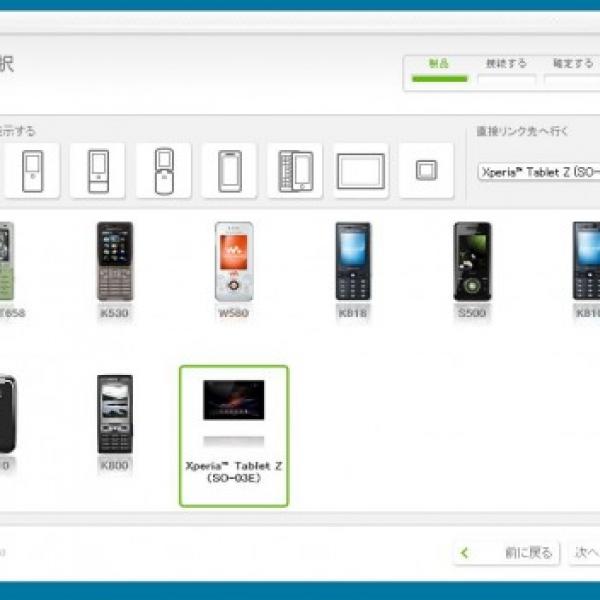Select the Xperia Tablet Z (SO-03E) card

[234, 436]
